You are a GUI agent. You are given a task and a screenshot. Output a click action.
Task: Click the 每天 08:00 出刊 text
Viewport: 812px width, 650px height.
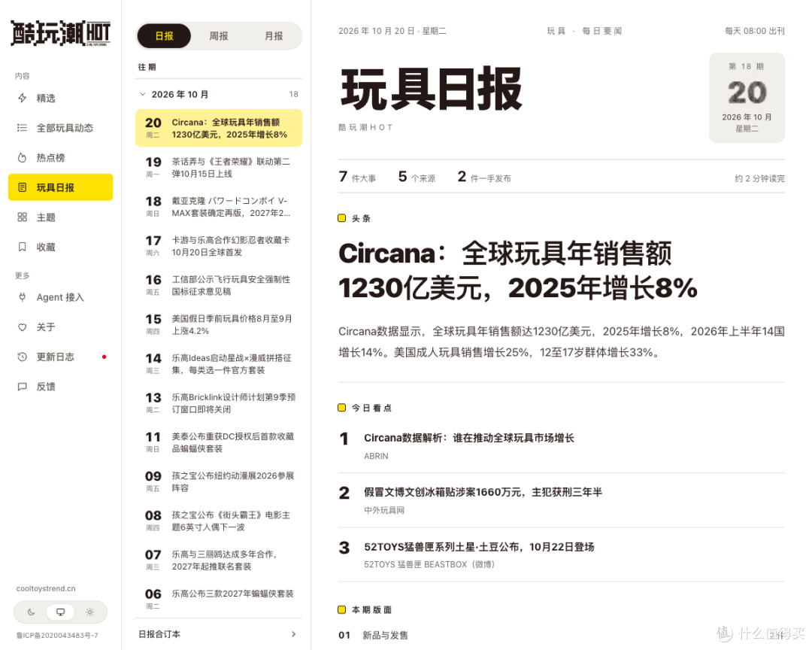(755, 31)
